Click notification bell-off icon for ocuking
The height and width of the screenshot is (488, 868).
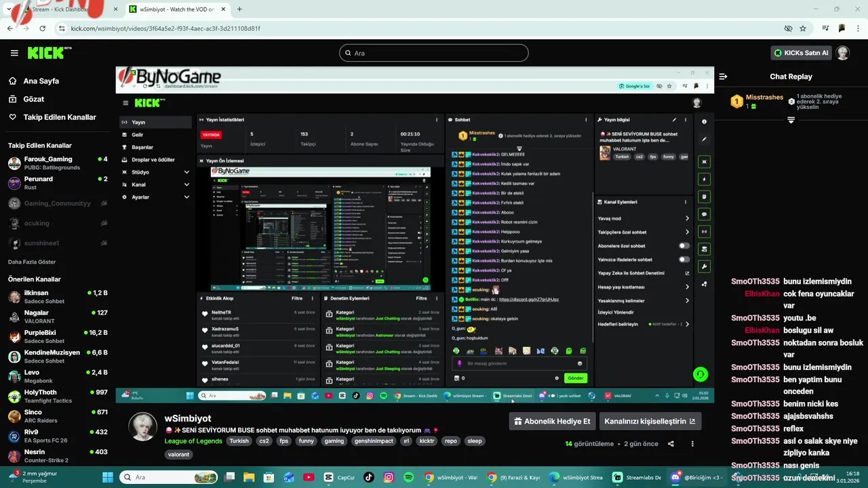[104, 223]
